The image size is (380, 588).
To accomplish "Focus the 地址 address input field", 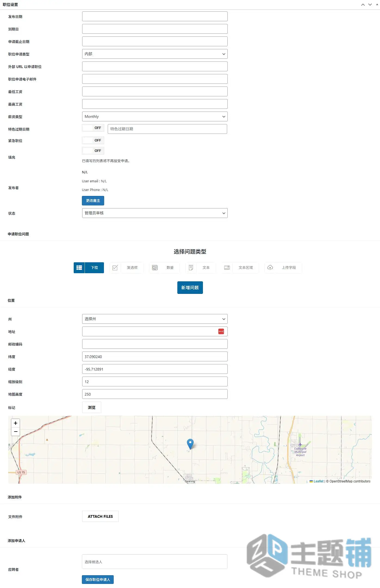I will click(155, 331).
